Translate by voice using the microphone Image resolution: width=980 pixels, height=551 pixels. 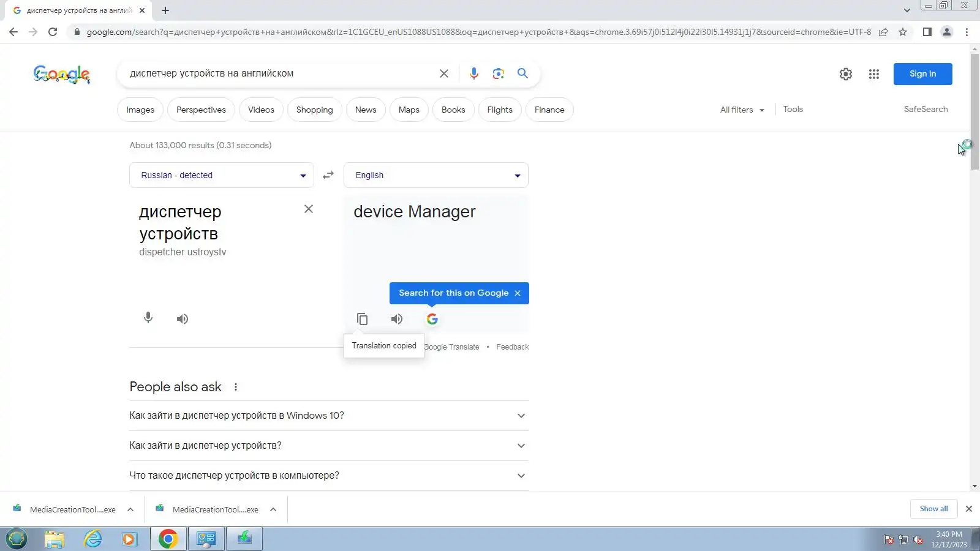coord(148,318)
